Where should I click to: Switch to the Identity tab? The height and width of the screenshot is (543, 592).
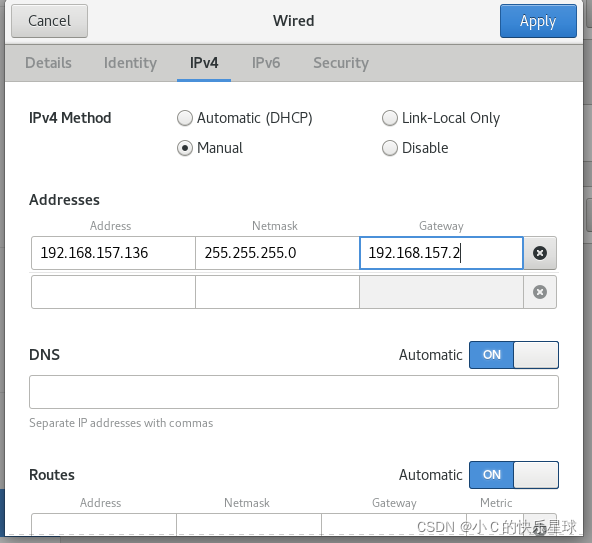tap(130, 63)
